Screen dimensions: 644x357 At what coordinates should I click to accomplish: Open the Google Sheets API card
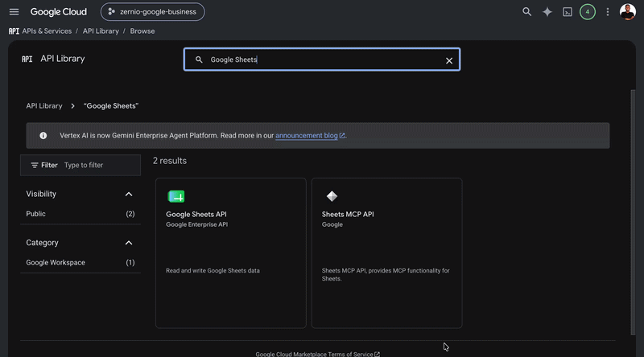click(x=231, y=252)
